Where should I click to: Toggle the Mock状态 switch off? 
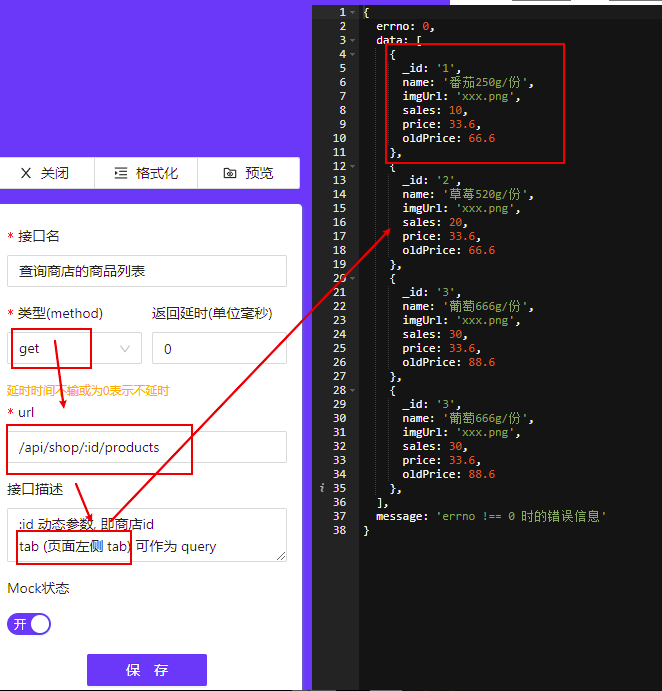[x=29, y=624]
